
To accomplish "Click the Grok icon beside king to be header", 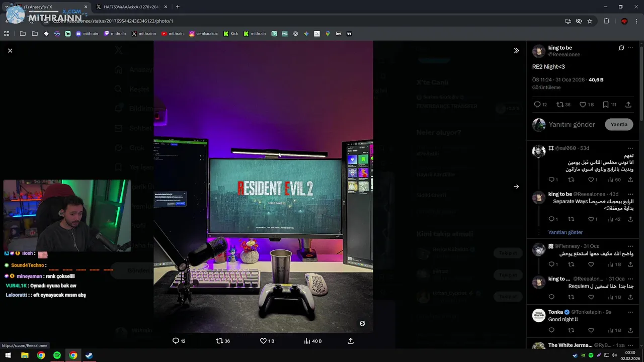I will point(621,48).
